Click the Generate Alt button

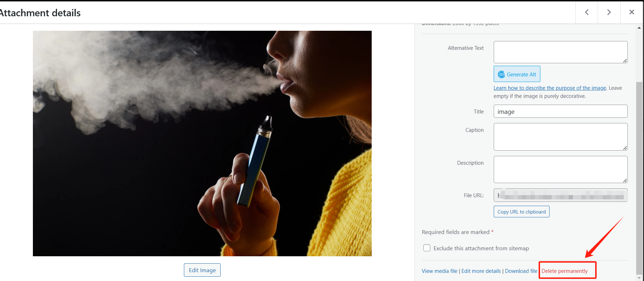(517, 74)
